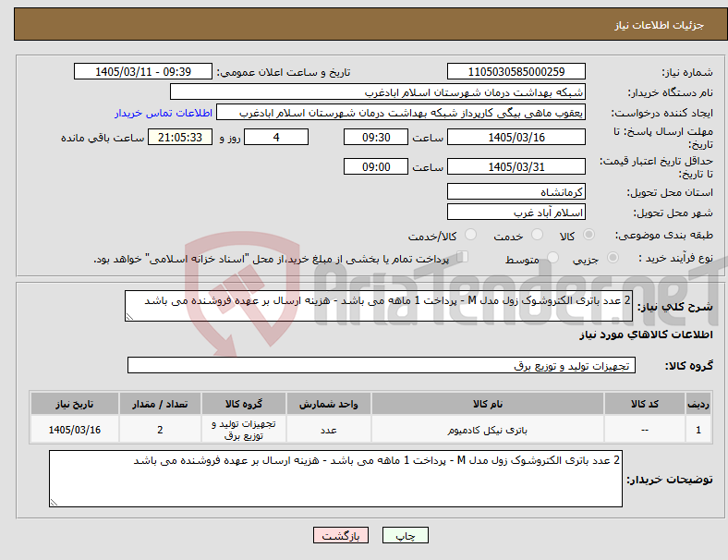Image resolution: width=728 pixels, height=560 pixels.
Task: Click the کد کالا column header
Action: 645,404
